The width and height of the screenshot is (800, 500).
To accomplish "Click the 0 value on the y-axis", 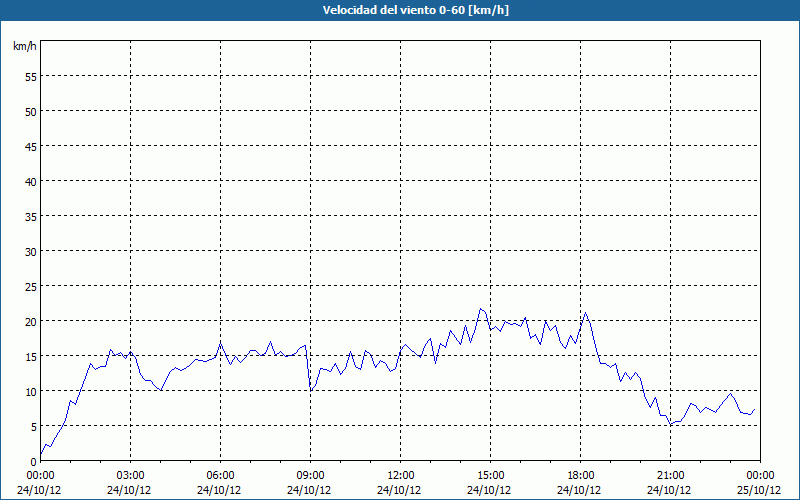I will coord(34,461).
